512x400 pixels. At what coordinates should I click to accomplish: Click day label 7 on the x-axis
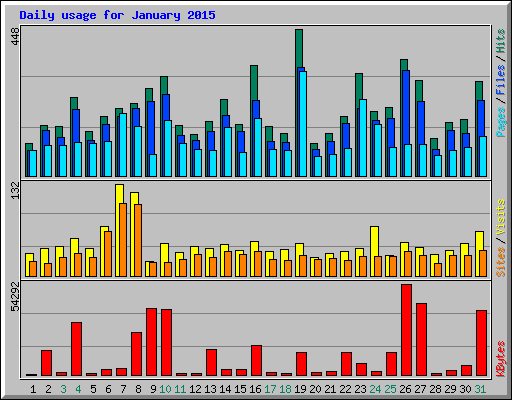[x=123, y=389]
